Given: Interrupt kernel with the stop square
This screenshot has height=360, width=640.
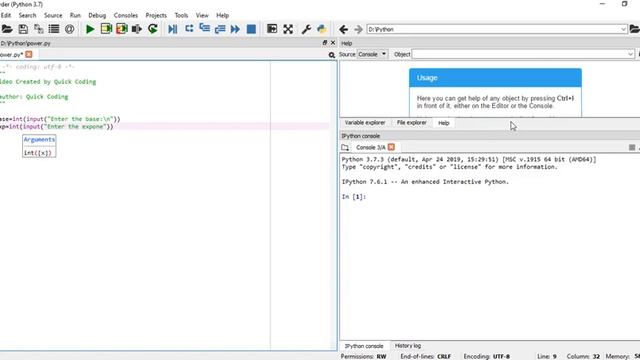Looking at the screenshot, I should (631, 147).
